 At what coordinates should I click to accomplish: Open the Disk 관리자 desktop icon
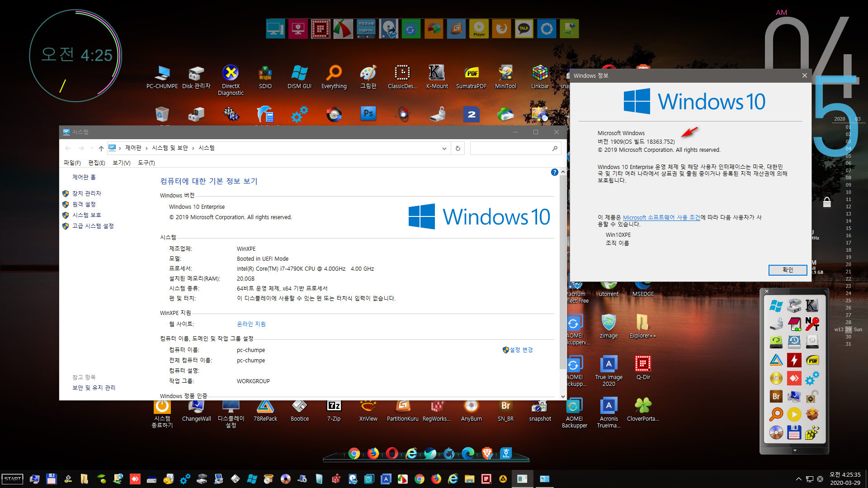point(196,77)
